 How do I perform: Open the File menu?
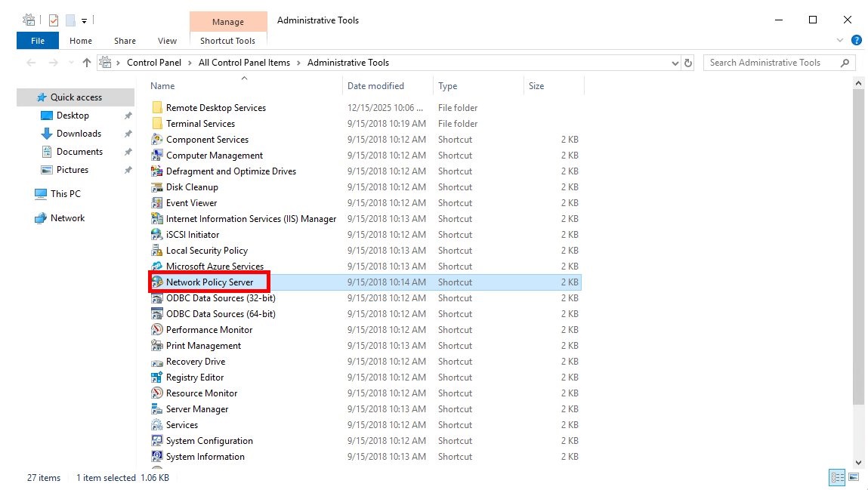point(37,41)
